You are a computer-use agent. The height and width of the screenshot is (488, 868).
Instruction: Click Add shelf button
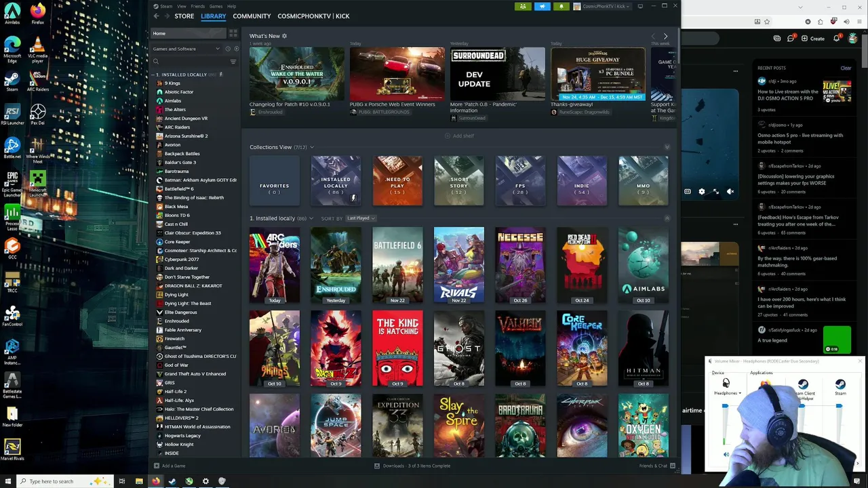coord(459,136)
